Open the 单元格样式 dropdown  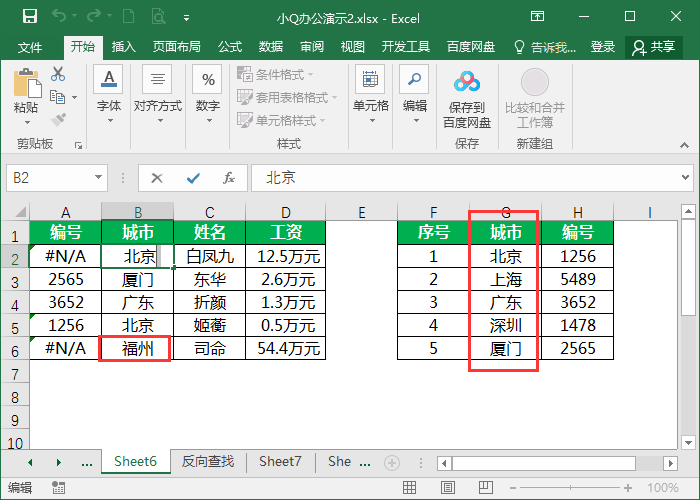pyautogui.click(x=281, y=120)
